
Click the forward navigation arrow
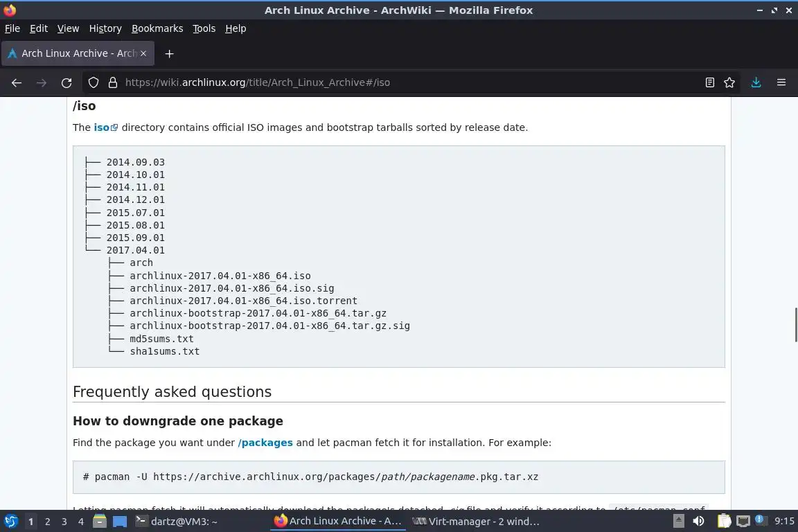(42, 82)
